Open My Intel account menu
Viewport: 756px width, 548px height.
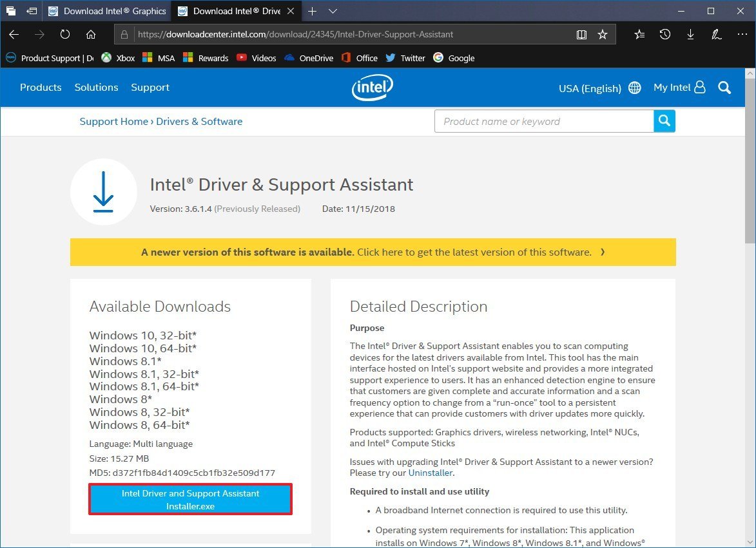coord(679,87)
